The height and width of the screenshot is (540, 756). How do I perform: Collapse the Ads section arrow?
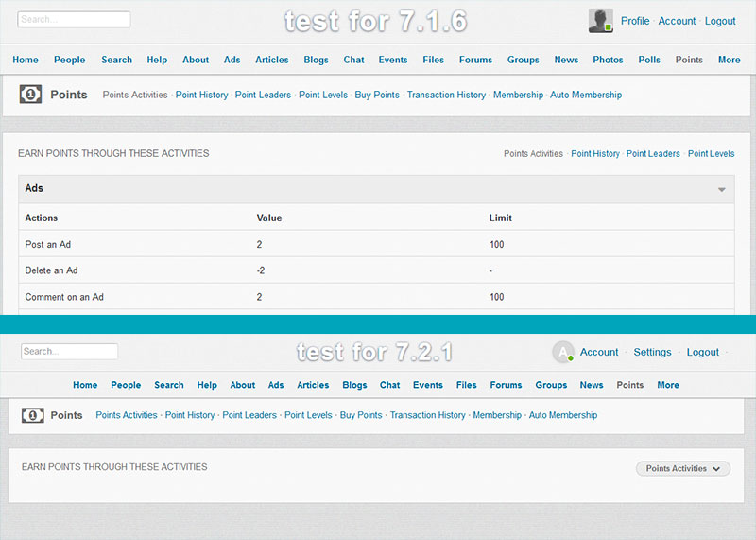point(721,189)
